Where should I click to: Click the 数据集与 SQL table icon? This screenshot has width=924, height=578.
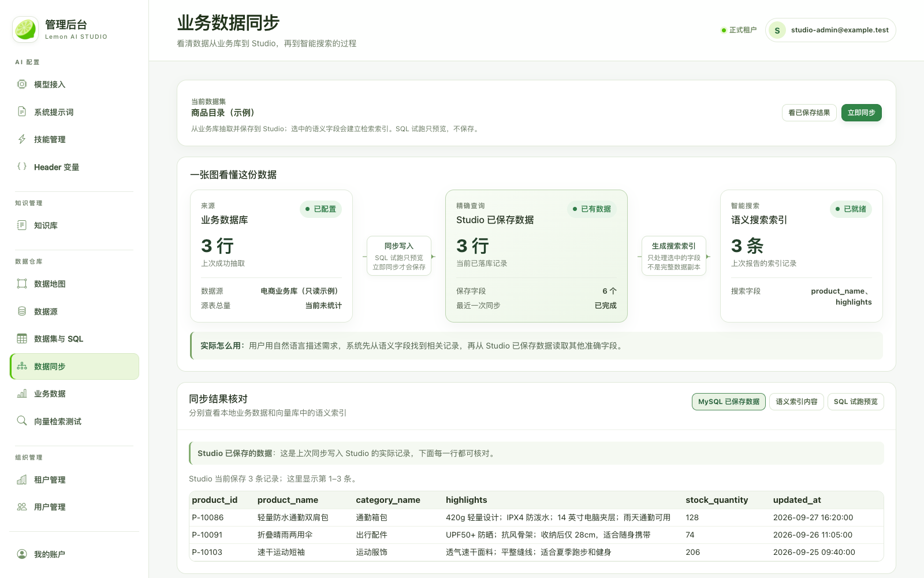tap(22, 338)
